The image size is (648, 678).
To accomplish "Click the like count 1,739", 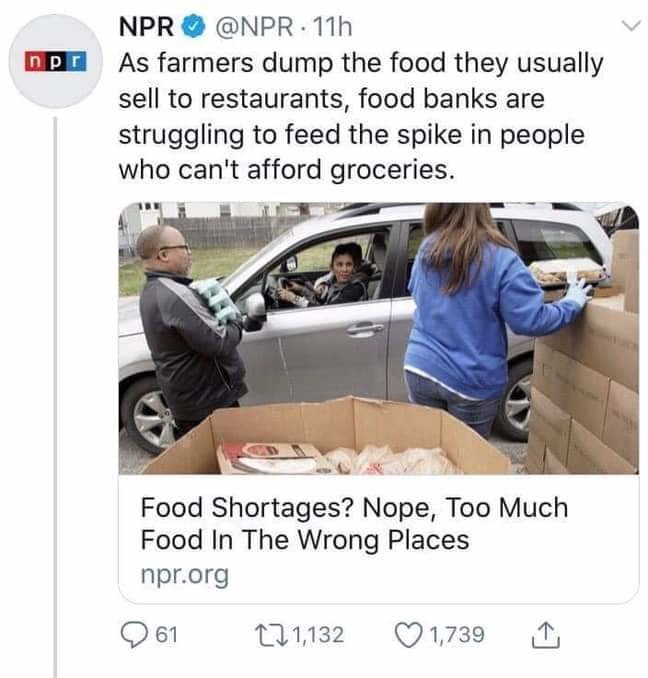I will coord(457,635).
